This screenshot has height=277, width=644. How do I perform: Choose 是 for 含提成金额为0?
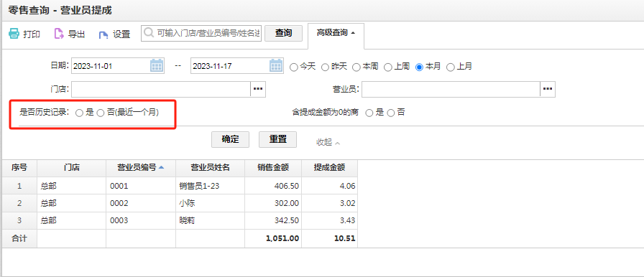369,113
